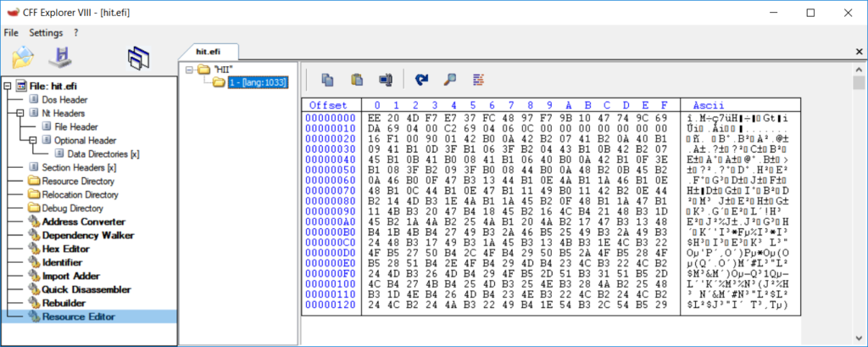Open Hex Editor tool
This screenshot has height=347, width=868.
(x=66, y=249)
